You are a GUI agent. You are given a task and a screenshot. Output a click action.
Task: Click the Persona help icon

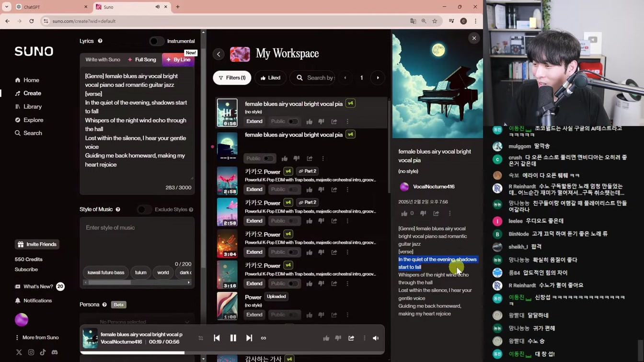pyautogui.click(x=104, y=305)
